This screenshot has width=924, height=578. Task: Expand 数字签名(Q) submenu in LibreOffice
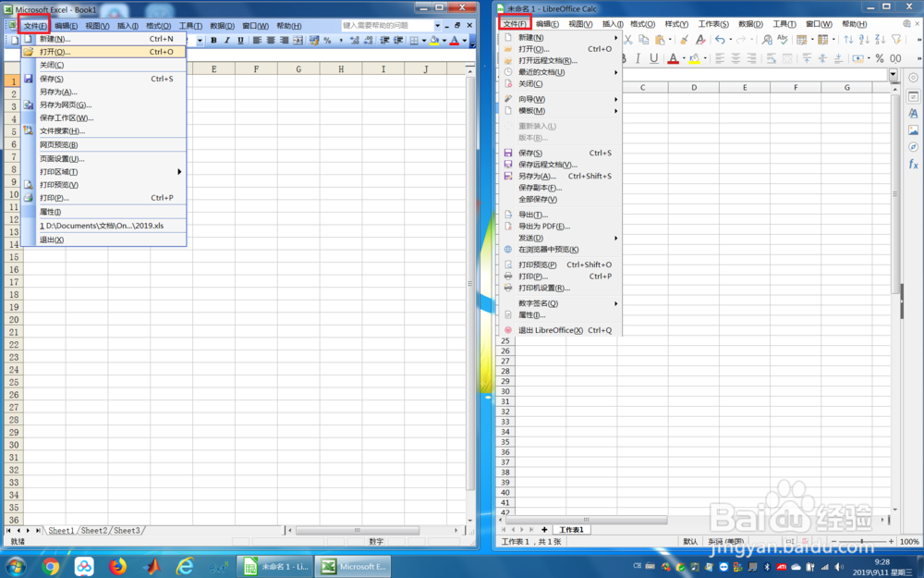click(615, 303)
